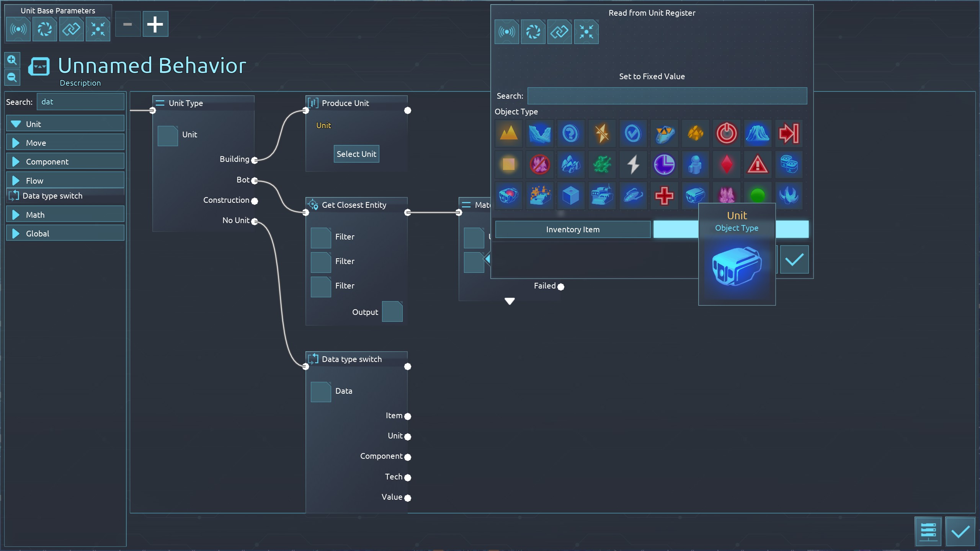
Task: Choose the purple clock object type
Action: [664, 165]
